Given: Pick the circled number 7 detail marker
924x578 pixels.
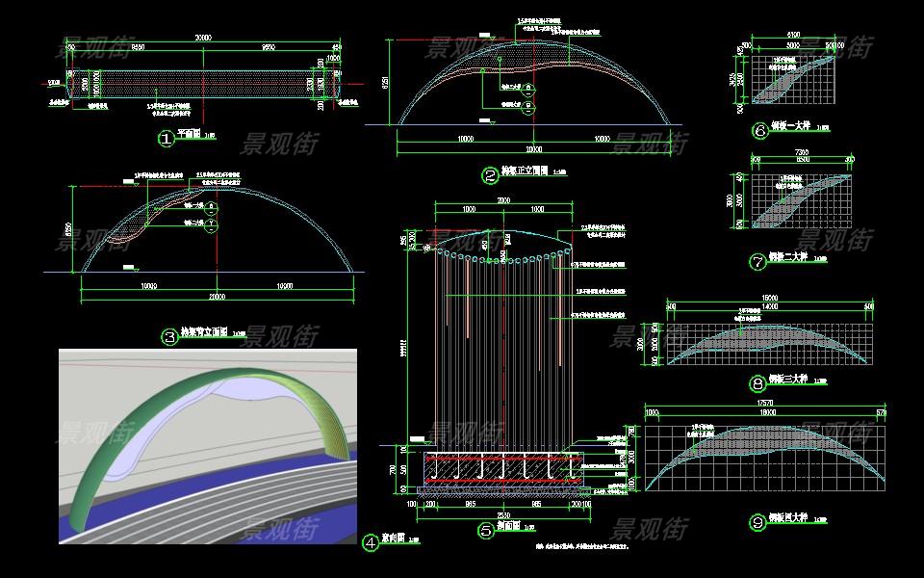Looking at the screenshot, I should [x=757, y=261].
